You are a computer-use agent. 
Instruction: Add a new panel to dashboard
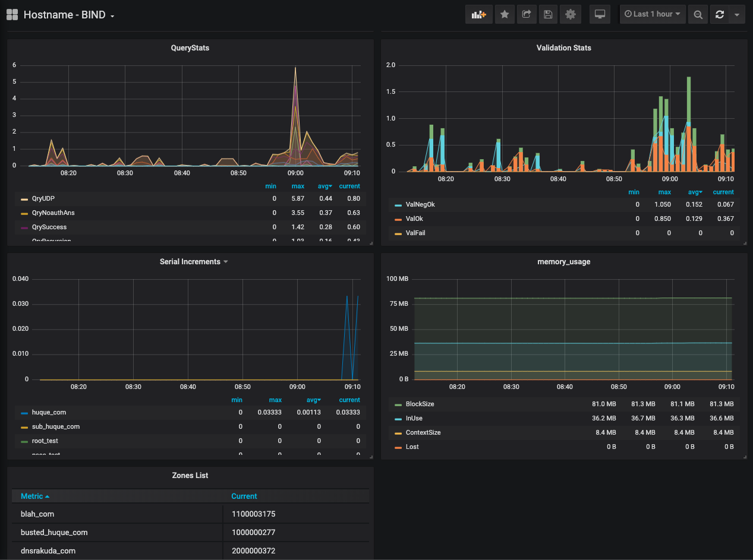pos(478,14)
